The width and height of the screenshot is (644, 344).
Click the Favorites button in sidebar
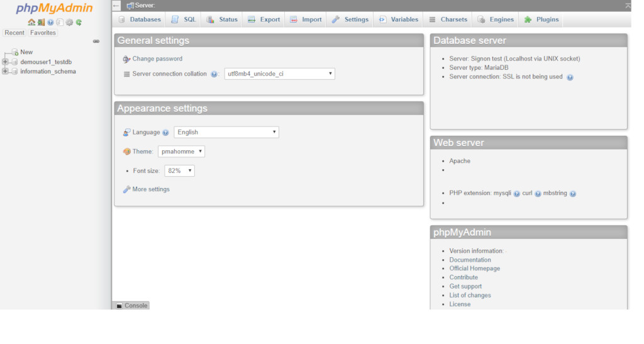43,33
